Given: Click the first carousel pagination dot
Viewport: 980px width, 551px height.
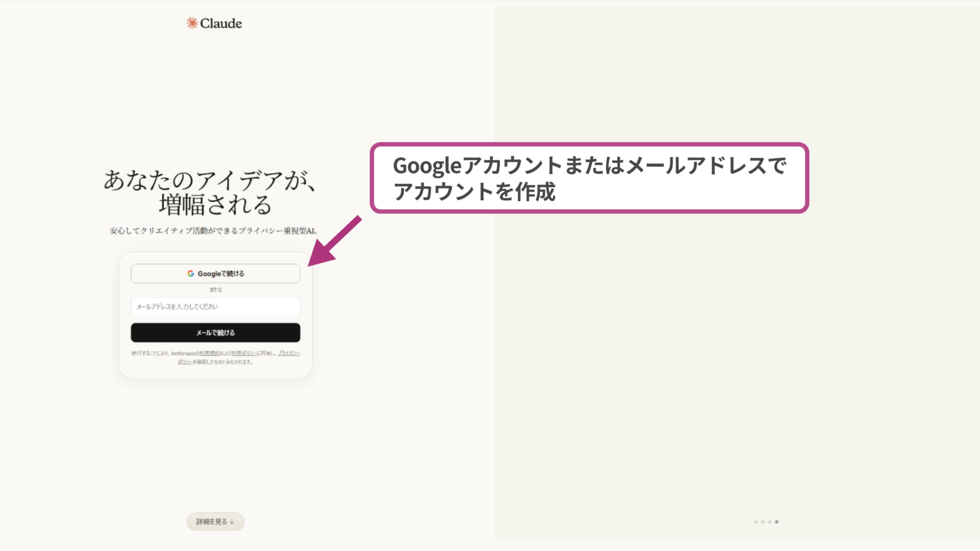Looking at the screenshot, I should click(755, 521).
